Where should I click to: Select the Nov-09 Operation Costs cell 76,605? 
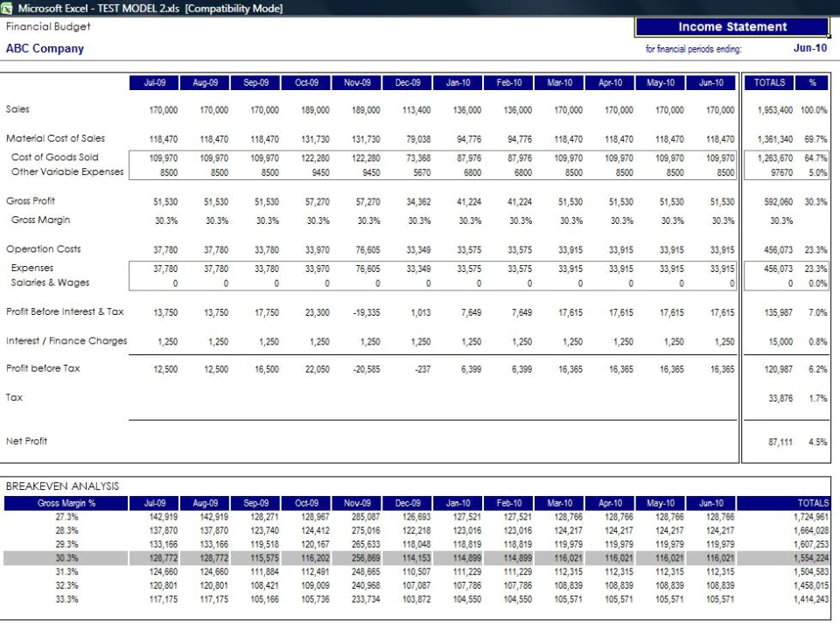pyautogui.click(x=367, y=250)
